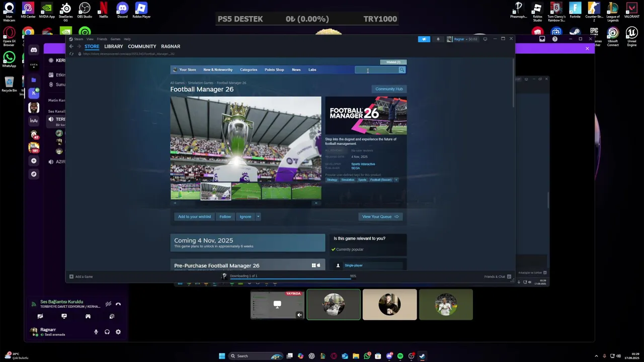Open Wishlist (2) button
Image resolution: width=644 pixels, height=362 pixels.
393,62
